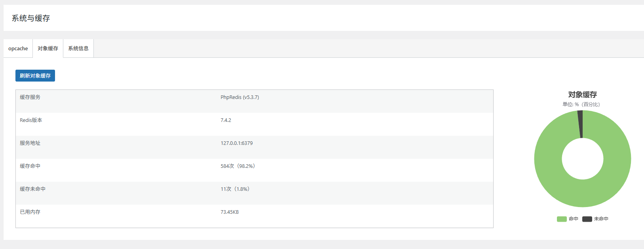Switch to the opcache tab
This screenshot has height=249, width=644.
coord(18,48)
